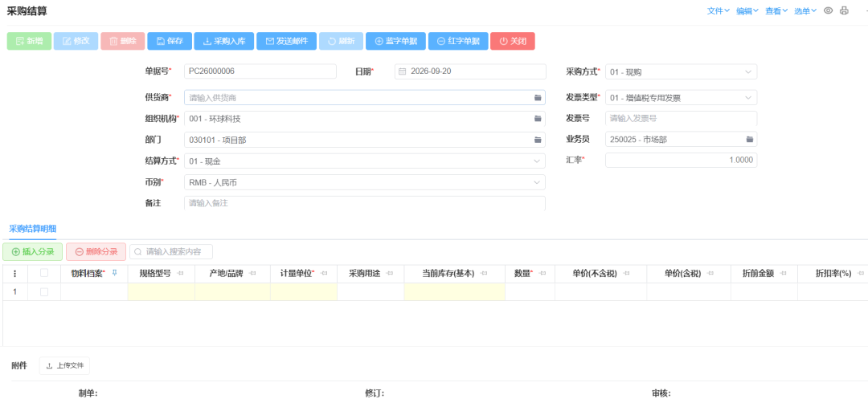This screenshot has height=403, width=868.
Task: Click the resize icon on 产地/品牌 column header
Action: 252,273
